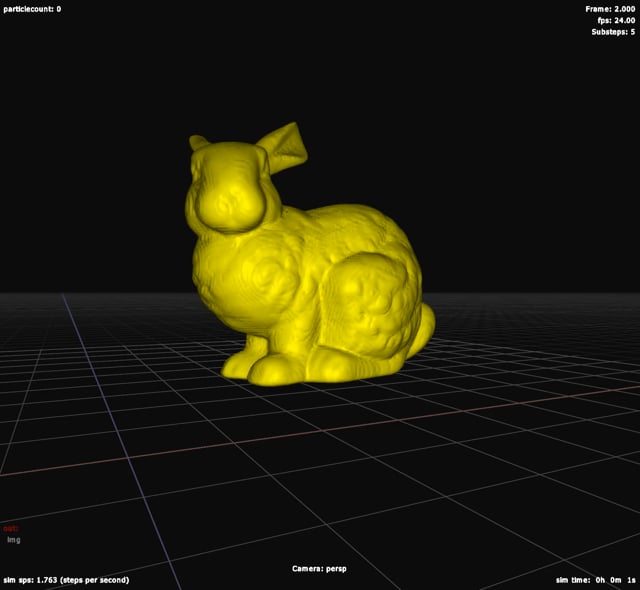Click the "Camera: persp" label
The height and width of the screenshot is (590, 640).
[319, 569]
